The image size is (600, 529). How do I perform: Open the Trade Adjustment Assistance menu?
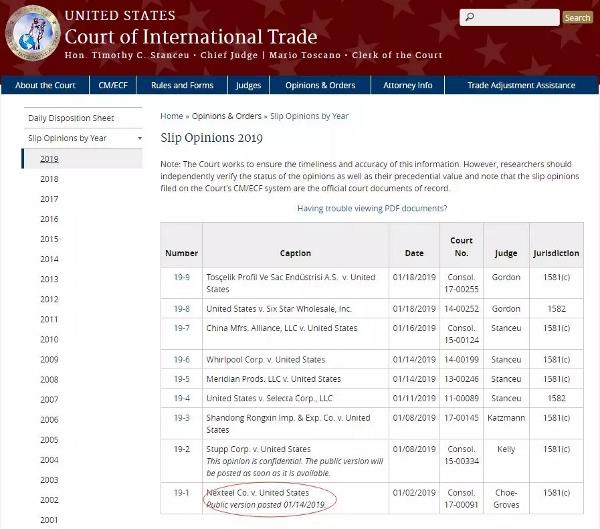pos(521,86)
